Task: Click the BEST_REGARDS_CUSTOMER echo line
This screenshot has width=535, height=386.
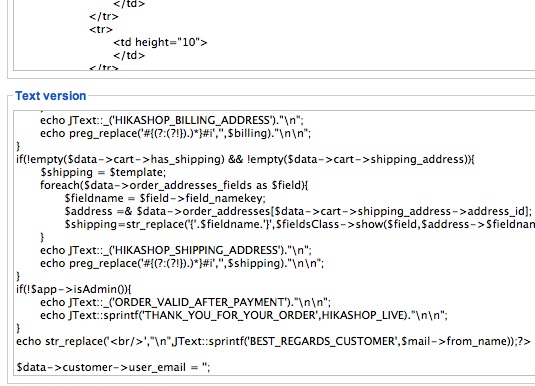Action: [274, 341]
